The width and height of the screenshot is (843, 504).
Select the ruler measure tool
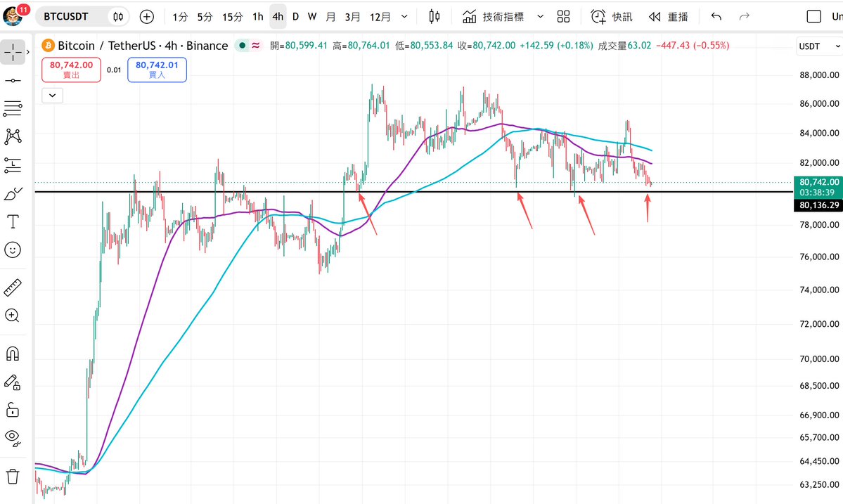point(13,288)
